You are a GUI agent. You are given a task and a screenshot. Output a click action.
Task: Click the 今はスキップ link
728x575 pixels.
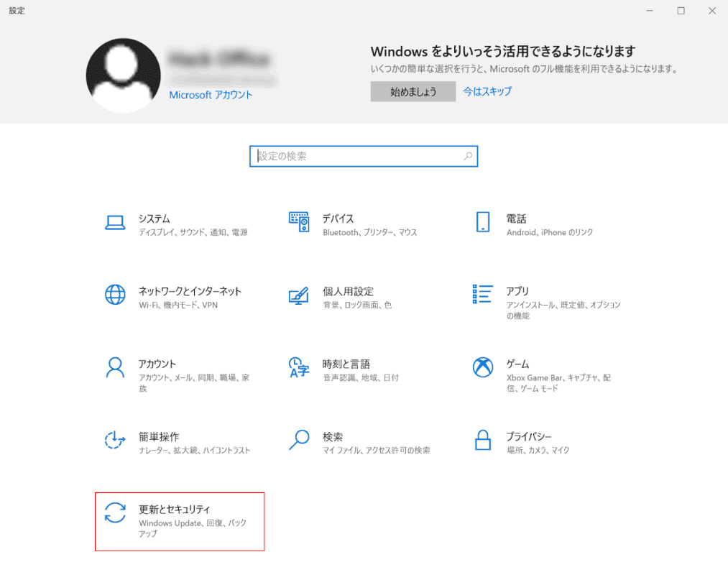[487, 91]
